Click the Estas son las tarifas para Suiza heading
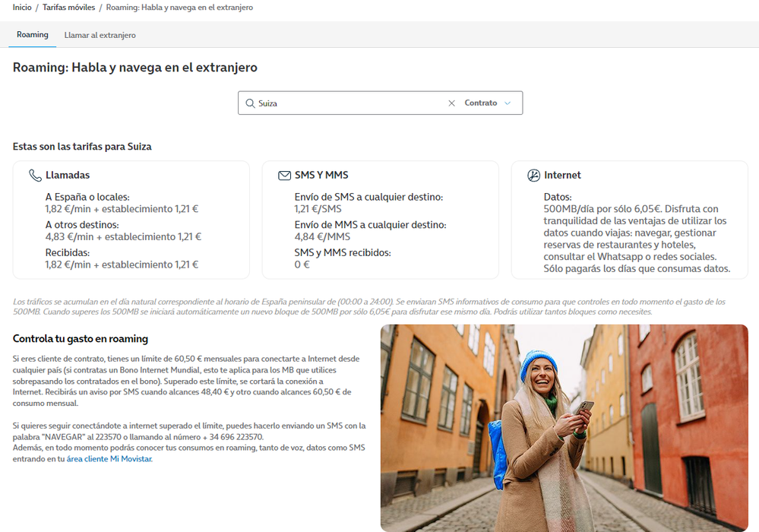This screenshot has height=532, width=759. pos(82,147)
